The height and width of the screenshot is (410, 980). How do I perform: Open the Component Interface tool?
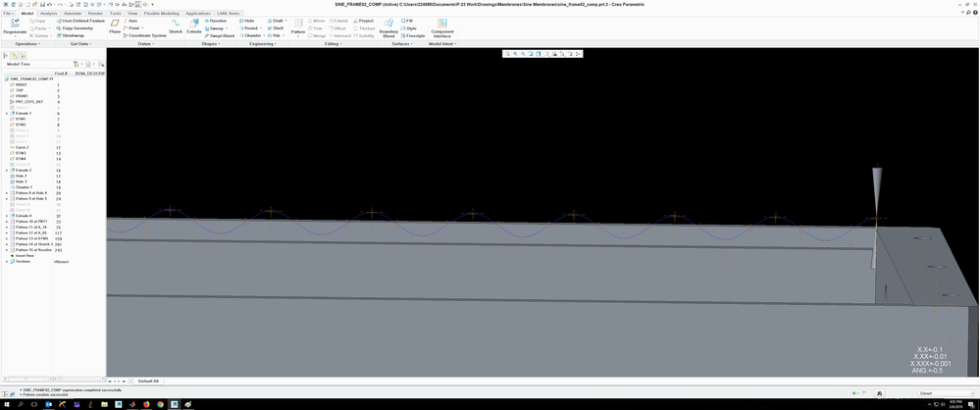[441, 27]
